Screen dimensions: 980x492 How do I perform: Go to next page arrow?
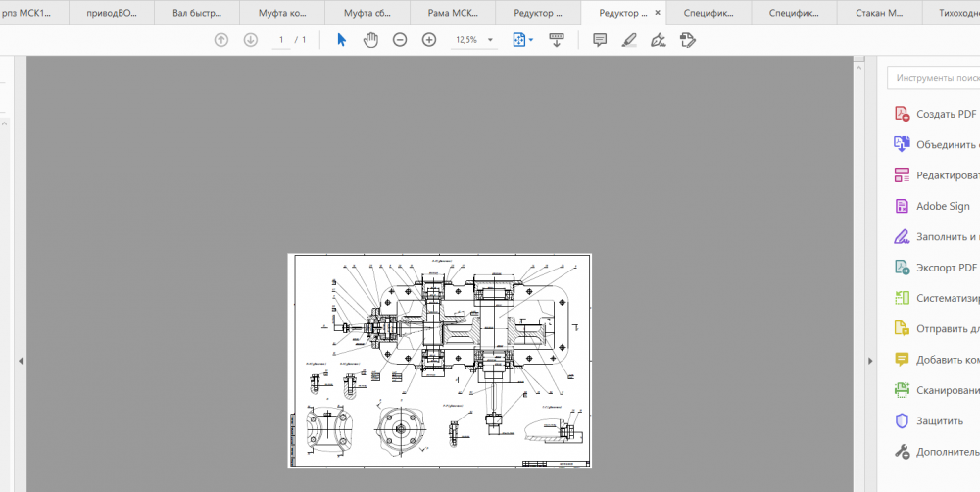[251, 40]
